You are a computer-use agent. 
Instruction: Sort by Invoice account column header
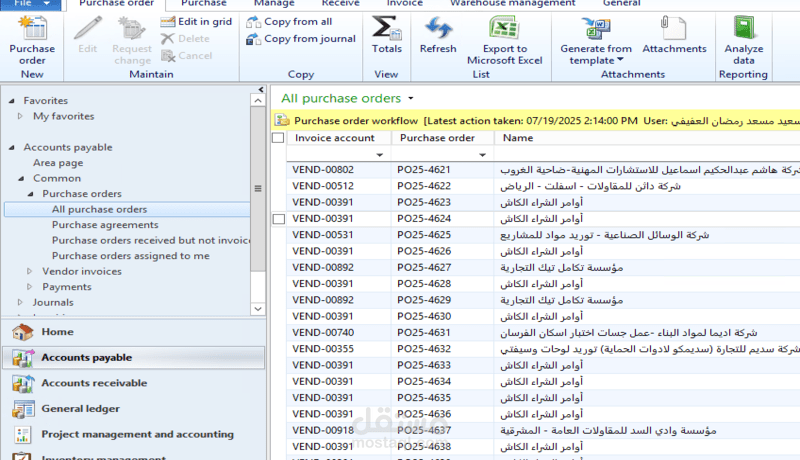(339, 138)
